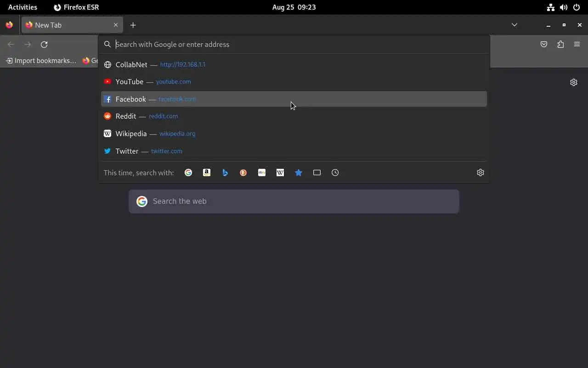Viewport: 588px width, 368px height.
Task: Open the Wikipedia suggestion row
Action: 294,133
